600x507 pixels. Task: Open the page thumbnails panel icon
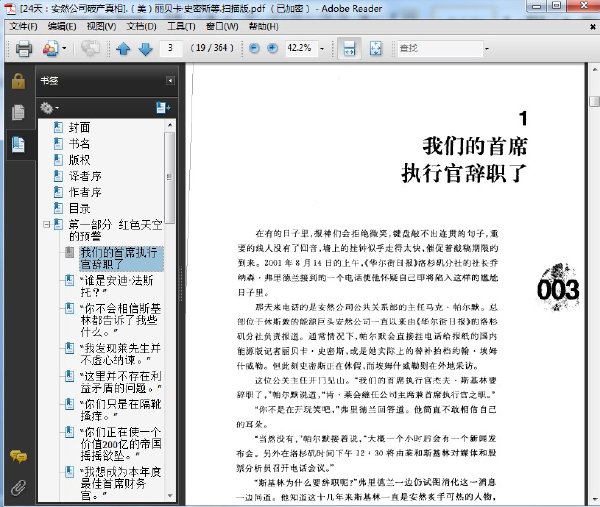pyautogui.click(x=18, y=112)
